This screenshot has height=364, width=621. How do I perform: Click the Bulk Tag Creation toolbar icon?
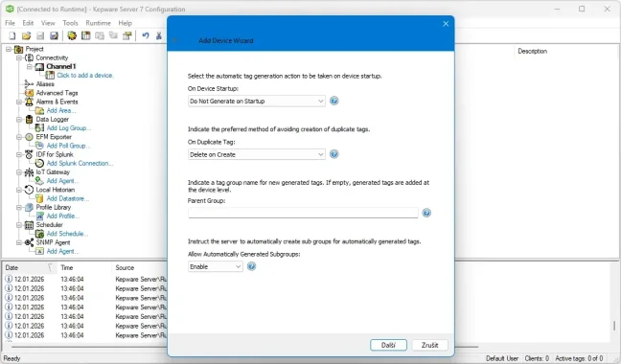click(x=127, y=36)
